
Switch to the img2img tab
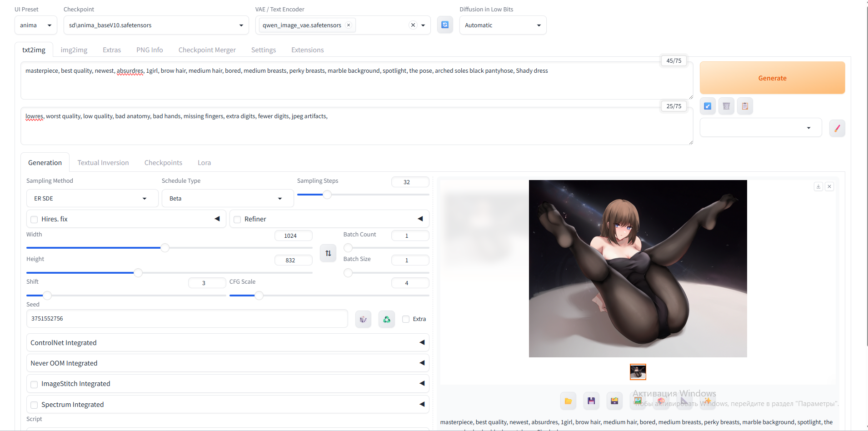pos(74,50)
